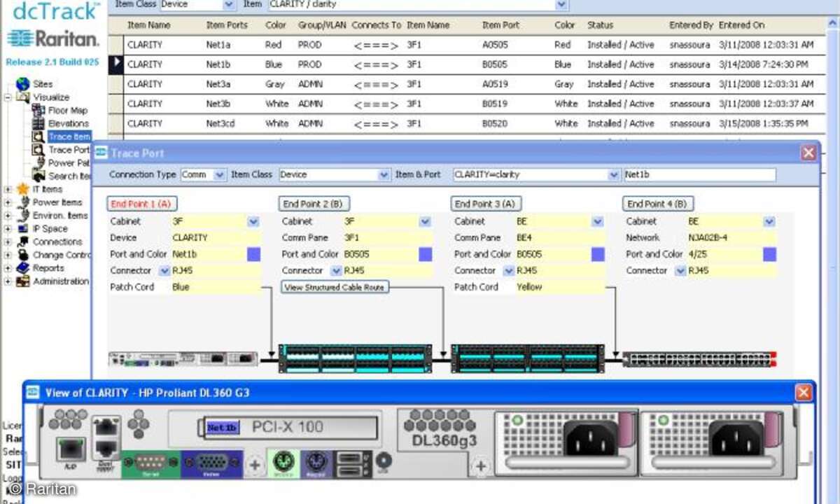The width and height of the screenshot is (840, 504).
Task: Close the Trace Port window
Action: (x=808, y=152)
